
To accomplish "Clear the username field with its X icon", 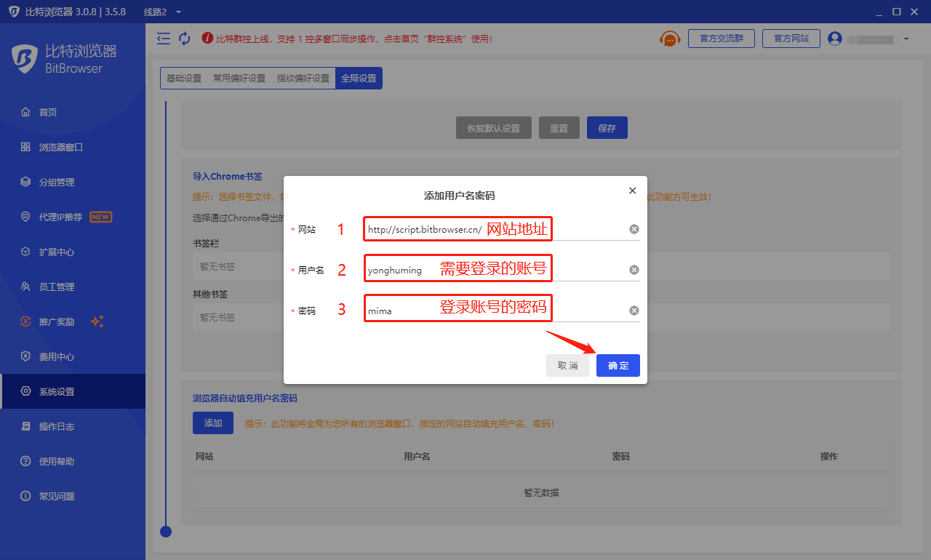I will click(x=634, y=270).
